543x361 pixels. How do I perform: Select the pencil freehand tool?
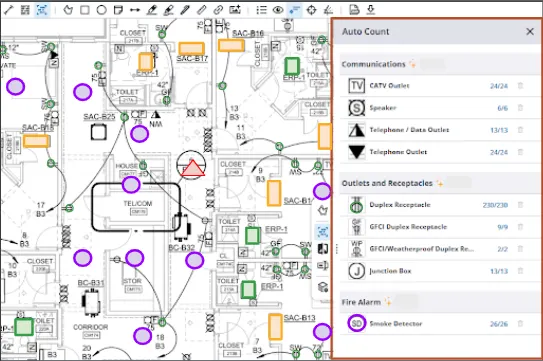(x=185, y=10)
